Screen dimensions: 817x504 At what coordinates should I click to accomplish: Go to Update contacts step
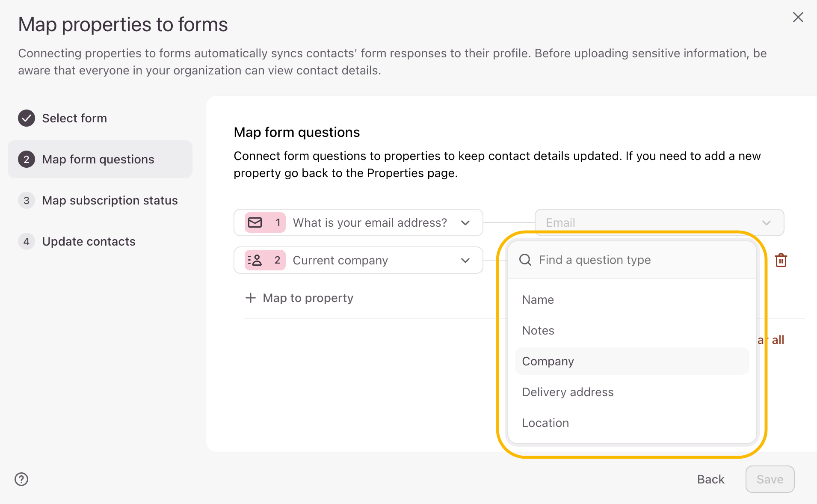click(x=89, y=241)
